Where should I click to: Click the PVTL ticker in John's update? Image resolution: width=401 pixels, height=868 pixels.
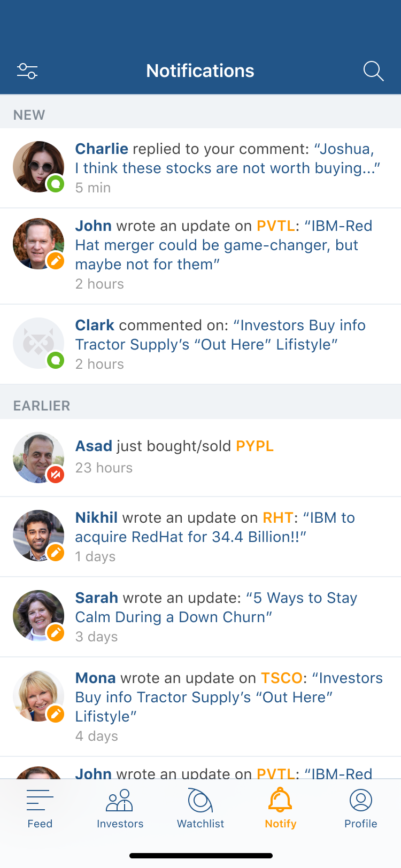coord(275,226)
